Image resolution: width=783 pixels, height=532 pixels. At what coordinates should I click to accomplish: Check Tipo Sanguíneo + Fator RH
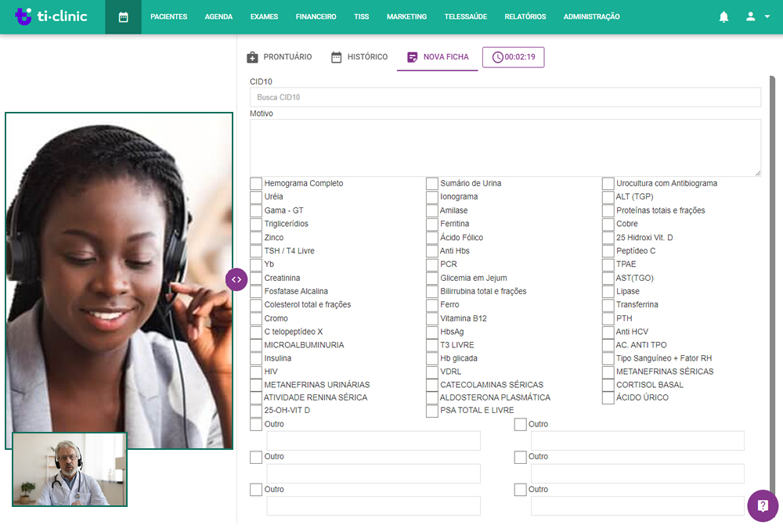[608, 358]
